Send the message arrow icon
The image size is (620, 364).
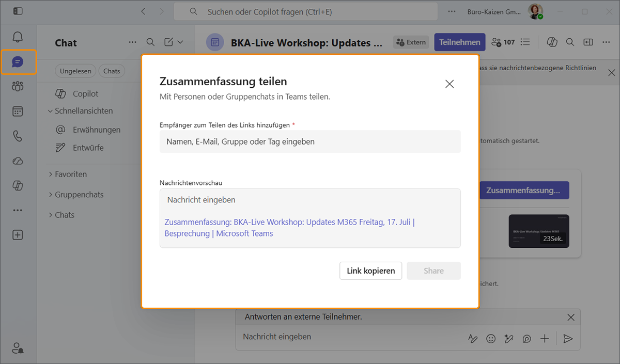[x=568, y=339]
